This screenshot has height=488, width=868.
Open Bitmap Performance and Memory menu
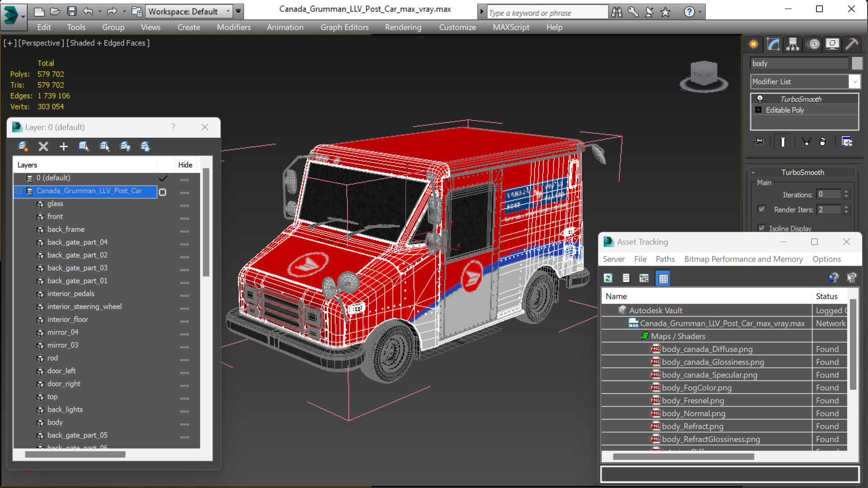(743, 259)
